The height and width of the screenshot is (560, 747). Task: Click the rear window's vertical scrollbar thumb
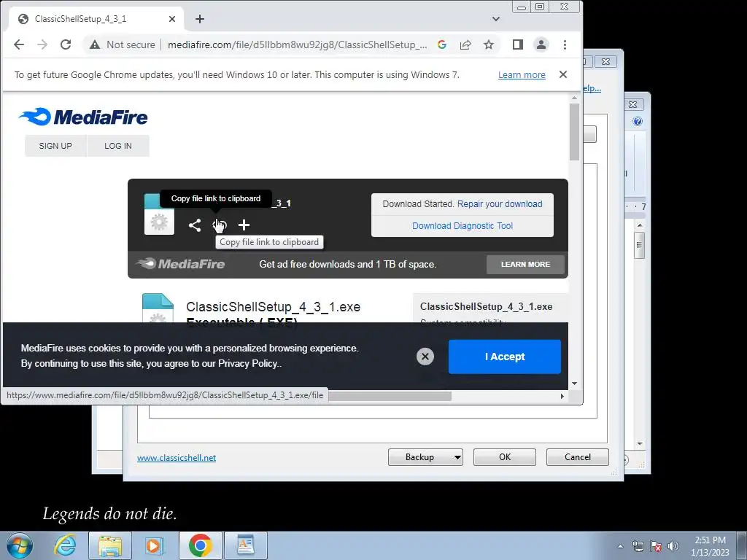639,245
